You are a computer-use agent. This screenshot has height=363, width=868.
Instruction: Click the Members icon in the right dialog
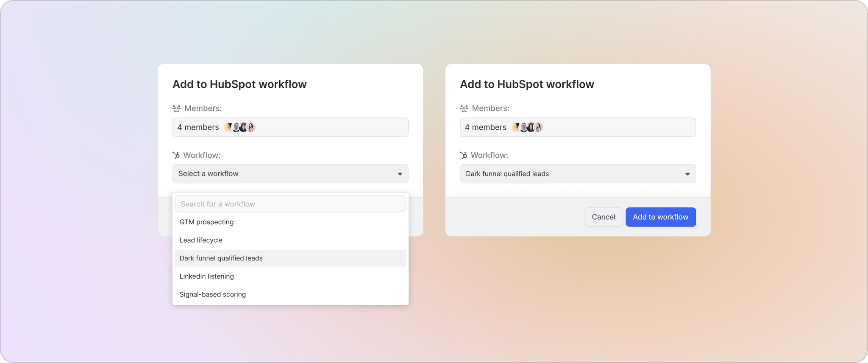[x=464, y=108]
